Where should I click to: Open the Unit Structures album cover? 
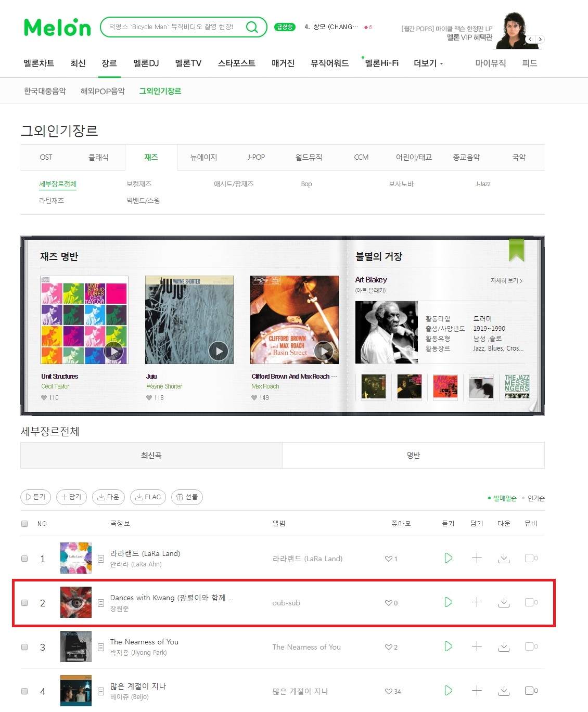tap(84, 320)
